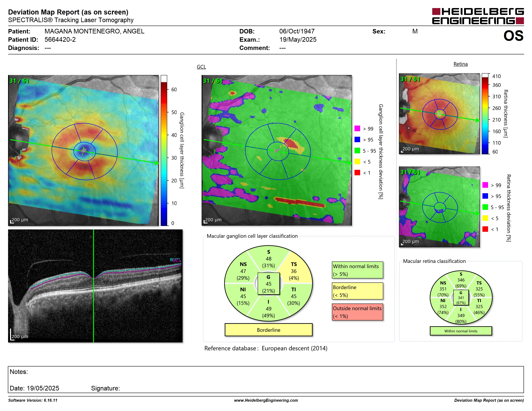Image resolution: width=532 pixels, height=411 pixels.
Task: Click the Retina thickness color scale bar
Action: [485, 114]
